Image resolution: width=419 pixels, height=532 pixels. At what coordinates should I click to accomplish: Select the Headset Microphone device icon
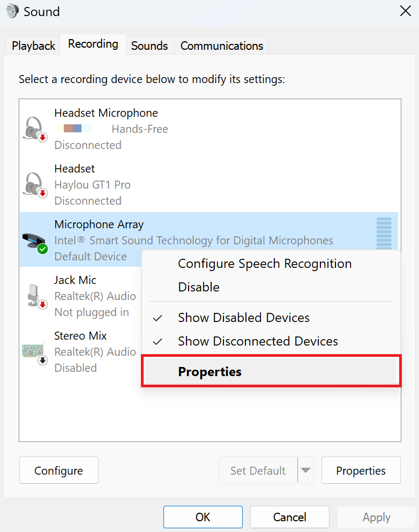(x=34, y=128)
